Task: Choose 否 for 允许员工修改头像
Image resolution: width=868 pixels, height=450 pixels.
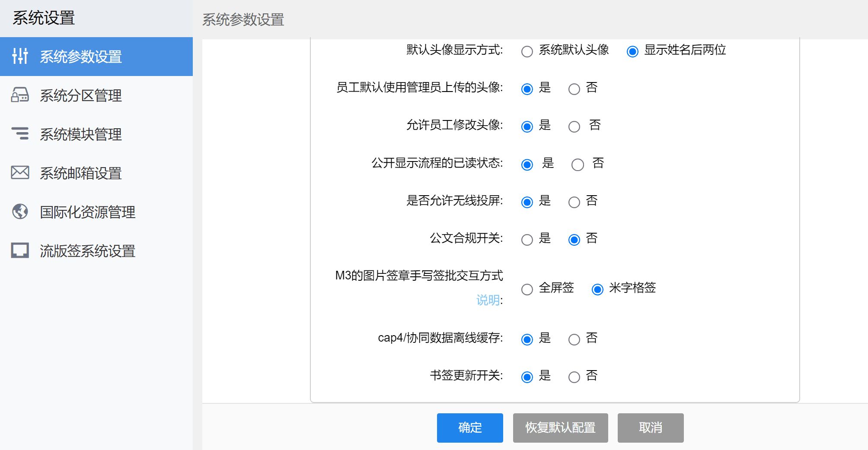Action: pos(574,127)
